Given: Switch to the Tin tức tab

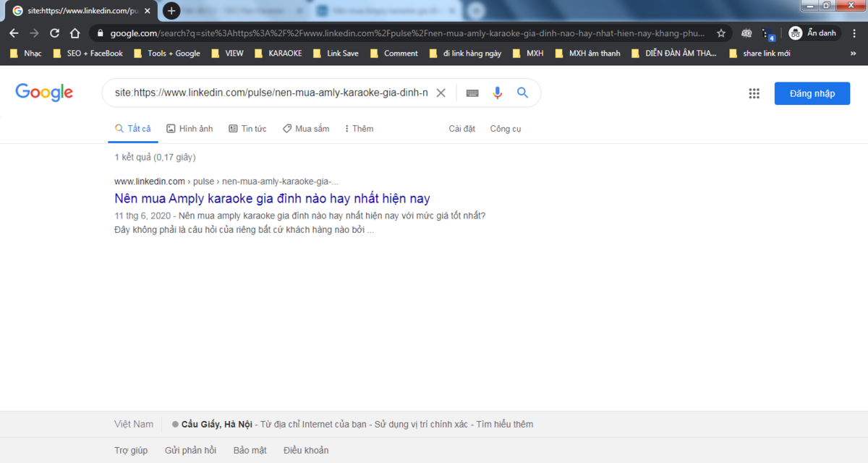Looking at the screenshot, I should click(247, 129).
